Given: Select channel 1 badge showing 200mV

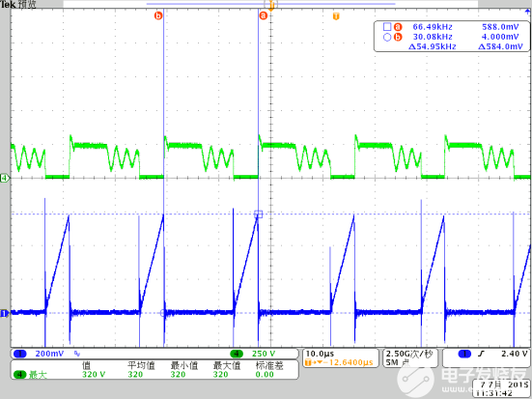Looking at the screenshot, I should tap(19, 354).
